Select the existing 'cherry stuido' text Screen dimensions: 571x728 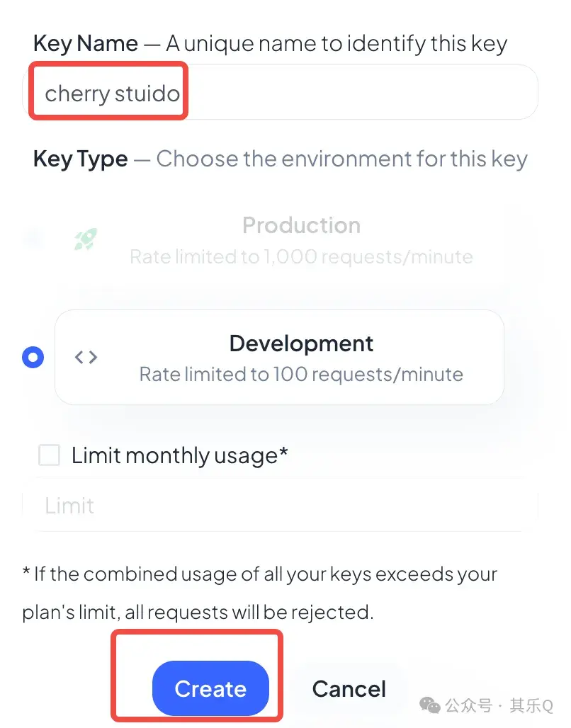pos(108,91)
